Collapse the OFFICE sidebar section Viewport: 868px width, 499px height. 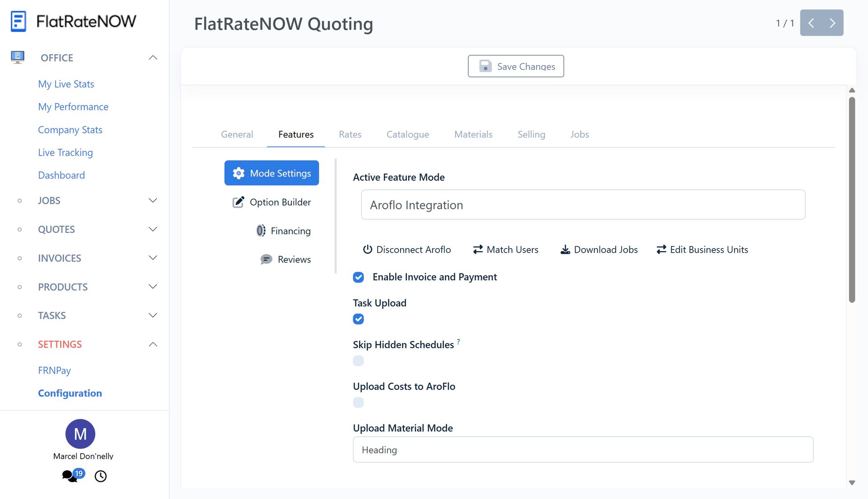click(153, 57)
